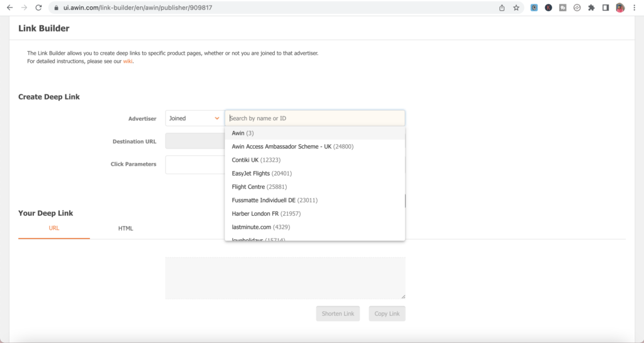Select Awin (3) from advertiser list
Viewport: 644px width, 343px height.
[315, 133]
